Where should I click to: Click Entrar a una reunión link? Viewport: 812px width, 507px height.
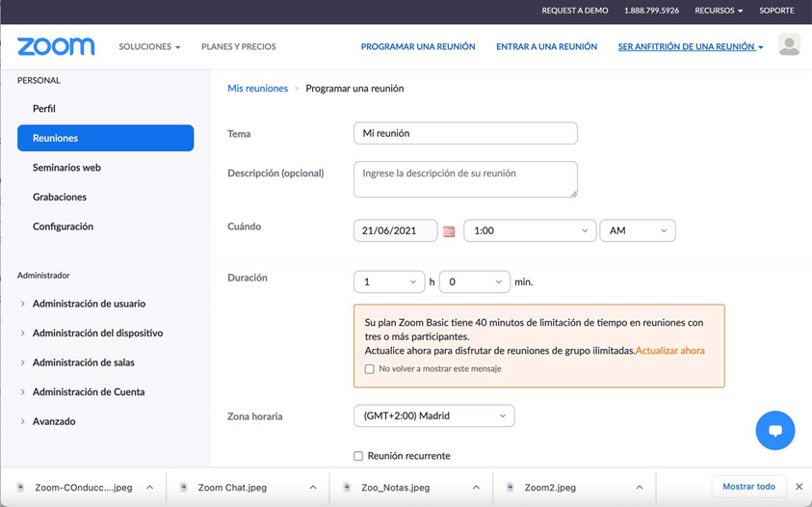[x=546, y=46]
